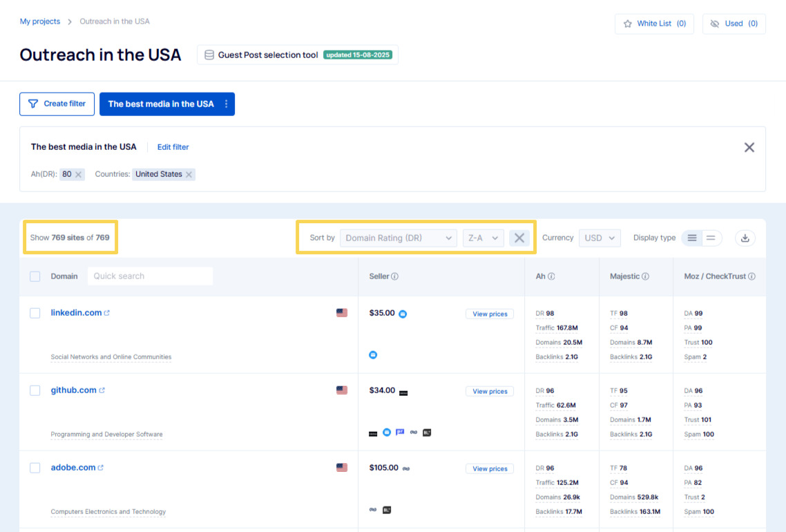Click the Create filter button

pos(57,104)
